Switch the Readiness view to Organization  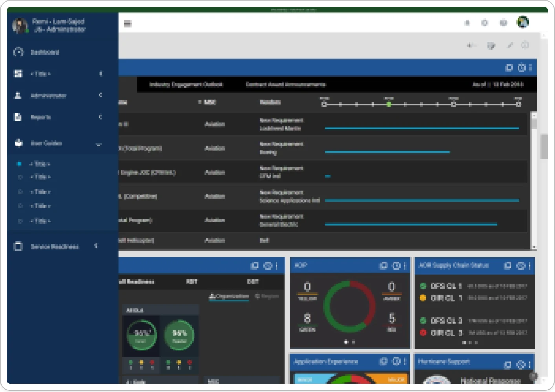coord(229,296)
